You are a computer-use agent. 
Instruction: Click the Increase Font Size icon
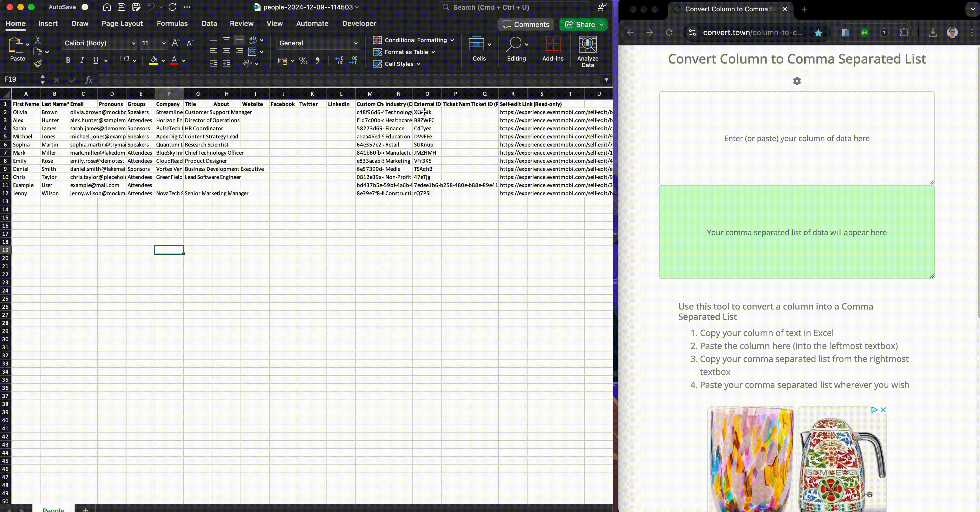(x=175, y=43)
